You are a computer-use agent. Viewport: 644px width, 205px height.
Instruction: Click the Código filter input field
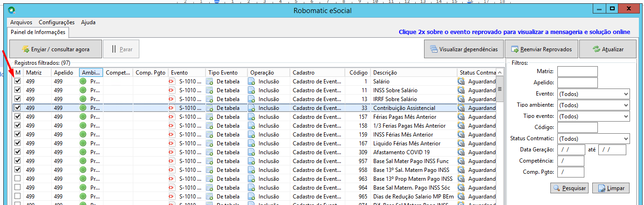(x=577, y=127)
